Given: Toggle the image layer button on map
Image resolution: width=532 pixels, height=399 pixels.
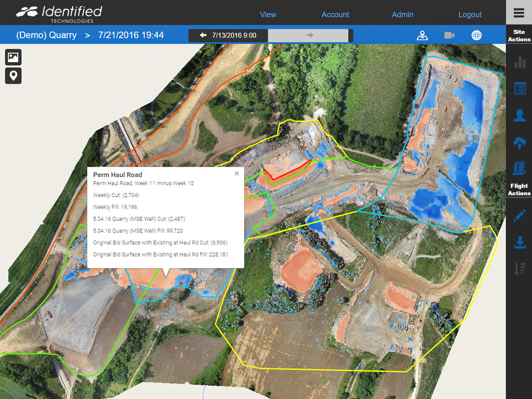Looking at the screenshot, I should 13,57.
